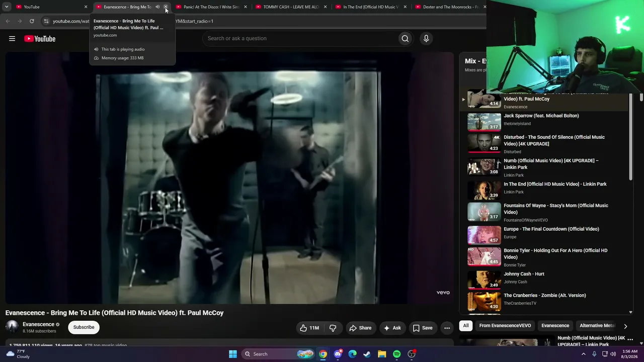The height and width of the screenshot is (362, 644).
Task: Open the video title text
Action: point(115,313)
